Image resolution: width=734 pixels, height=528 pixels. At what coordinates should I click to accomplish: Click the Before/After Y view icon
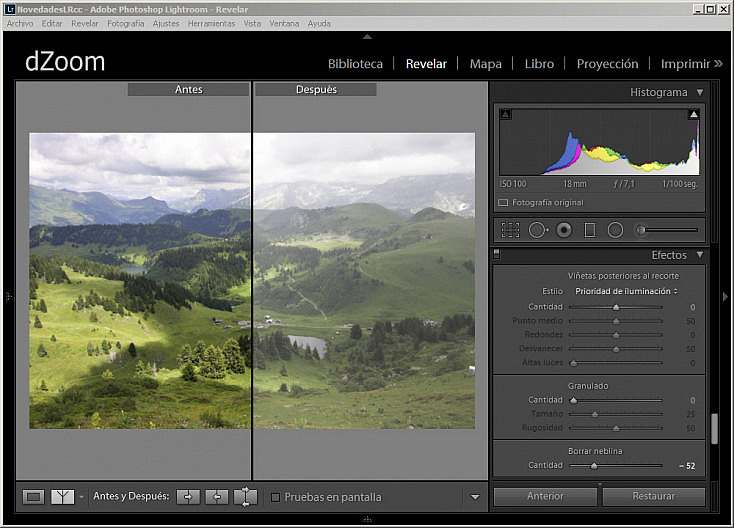tap(62, 497)
